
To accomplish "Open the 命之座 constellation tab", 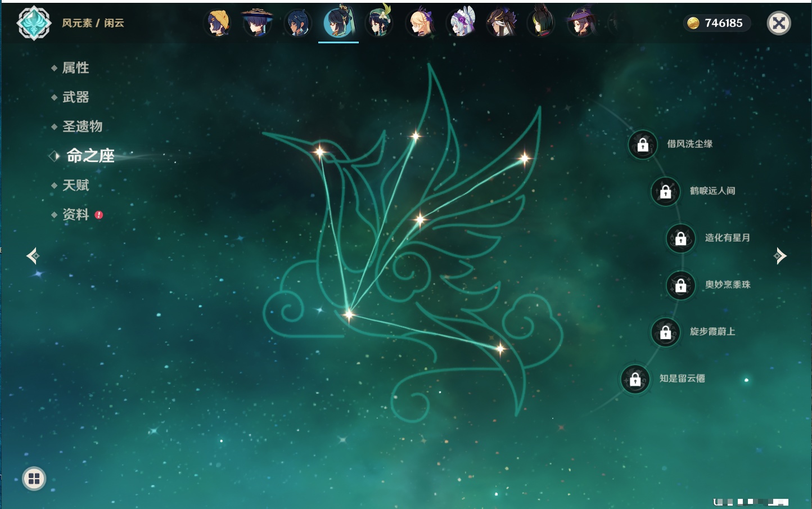I will 90,156.
